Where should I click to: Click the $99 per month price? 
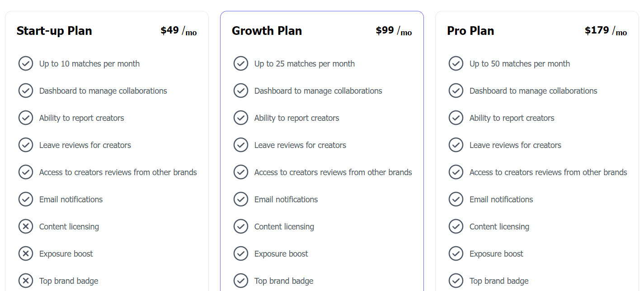(394, 31)
